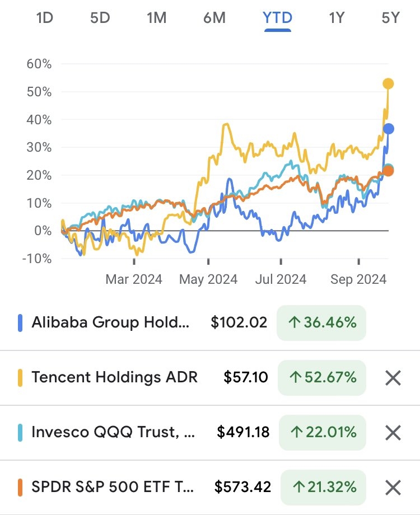Open Alibaba Group Holding stock row

[110, 322]
